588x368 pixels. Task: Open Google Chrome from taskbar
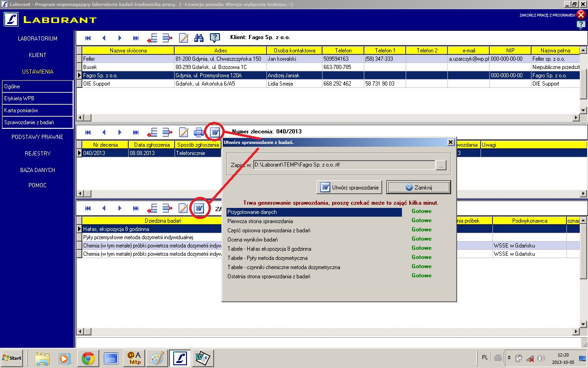(88, 358)
